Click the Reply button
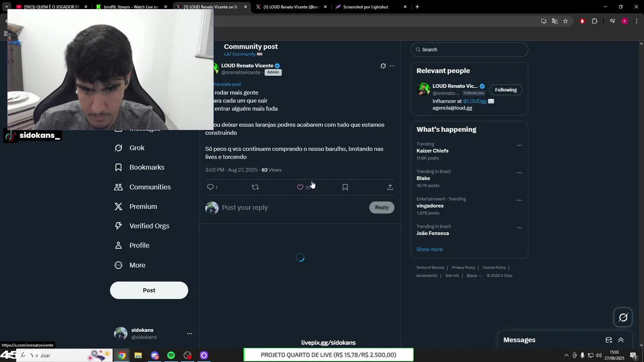Screen dimensions: 644x362 tap(382, 207)
